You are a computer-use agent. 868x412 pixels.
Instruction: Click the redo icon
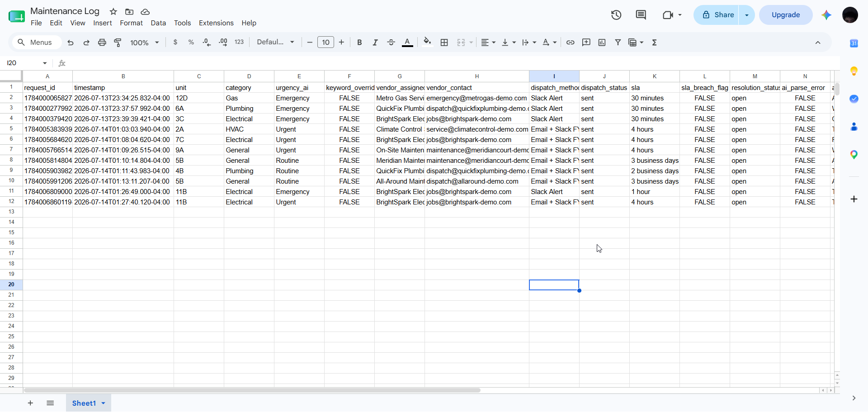tap(86, 43)
